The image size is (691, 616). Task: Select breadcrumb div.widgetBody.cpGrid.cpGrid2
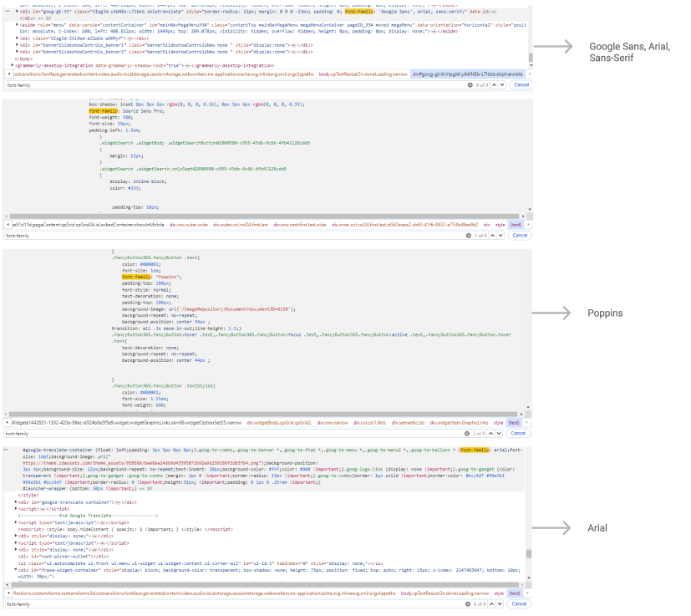pyautogui.click(x=279, y=422)
